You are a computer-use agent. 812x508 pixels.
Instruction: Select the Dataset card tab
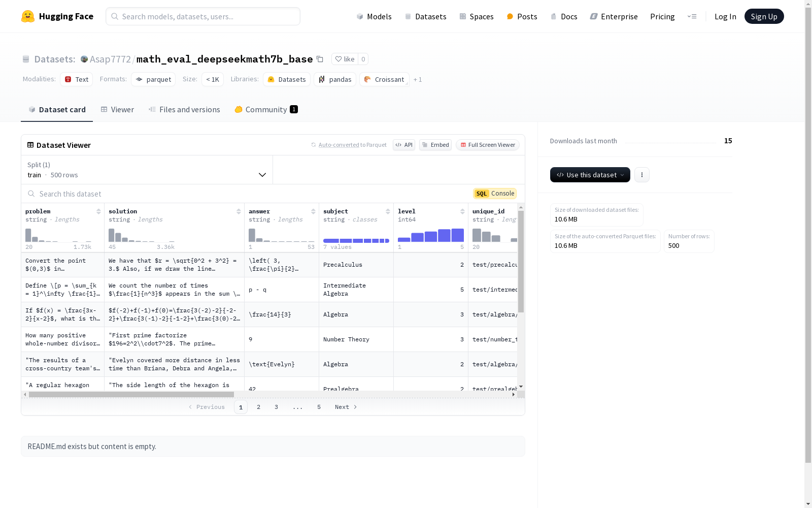click(57, 109)
